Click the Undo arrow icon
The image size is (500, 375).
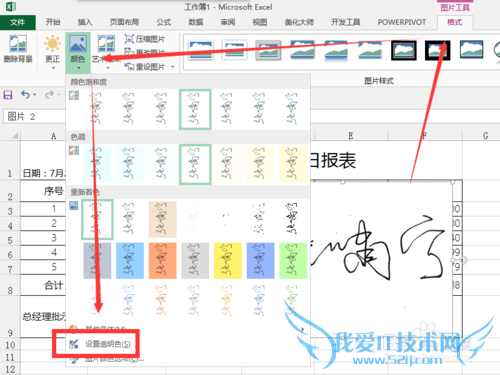click(25, 95)
